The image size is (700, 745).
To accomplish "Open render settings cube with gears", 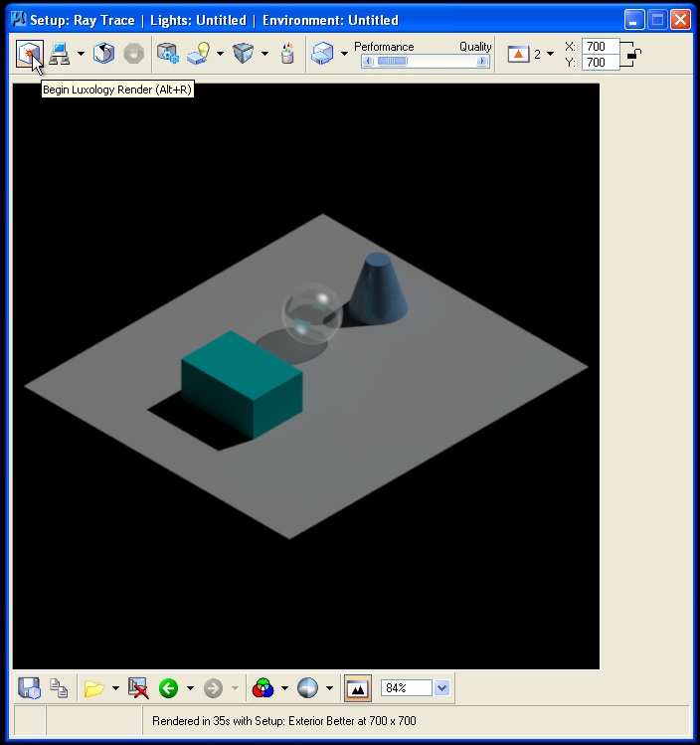I will tap(168, 54).
